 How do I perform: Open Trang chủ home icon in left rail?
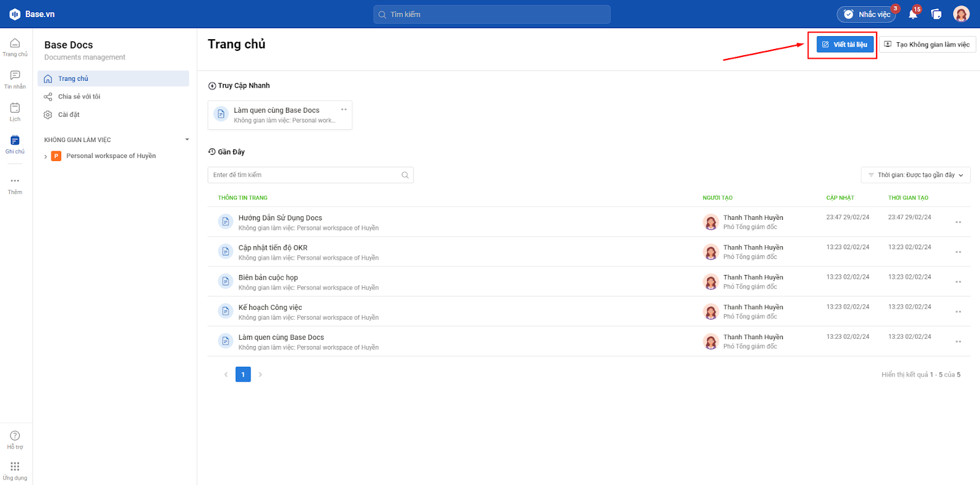tap(15, 43)
